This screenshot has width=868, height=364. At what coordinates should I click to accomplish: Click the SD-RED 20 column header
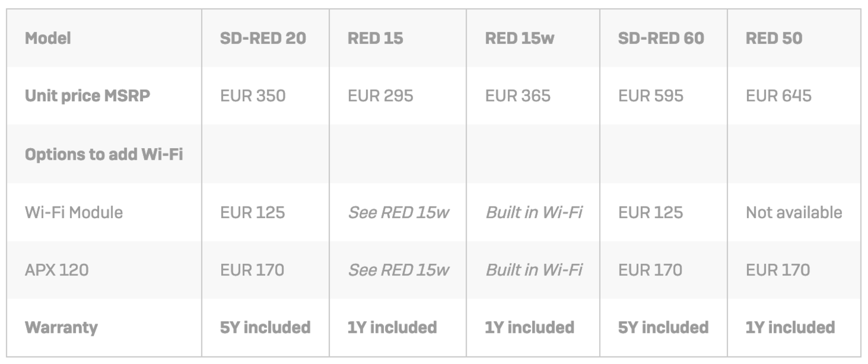tap(263, 38)
